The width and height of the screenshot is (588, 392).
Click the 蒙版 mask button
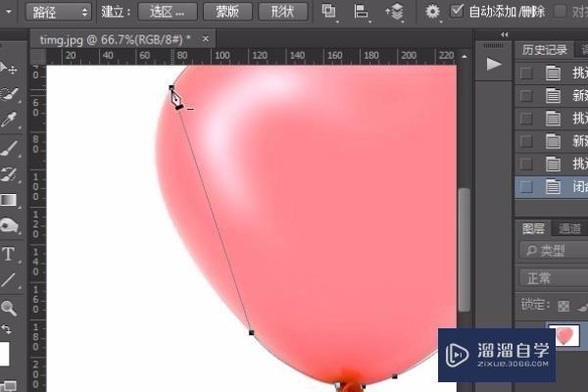227,12
